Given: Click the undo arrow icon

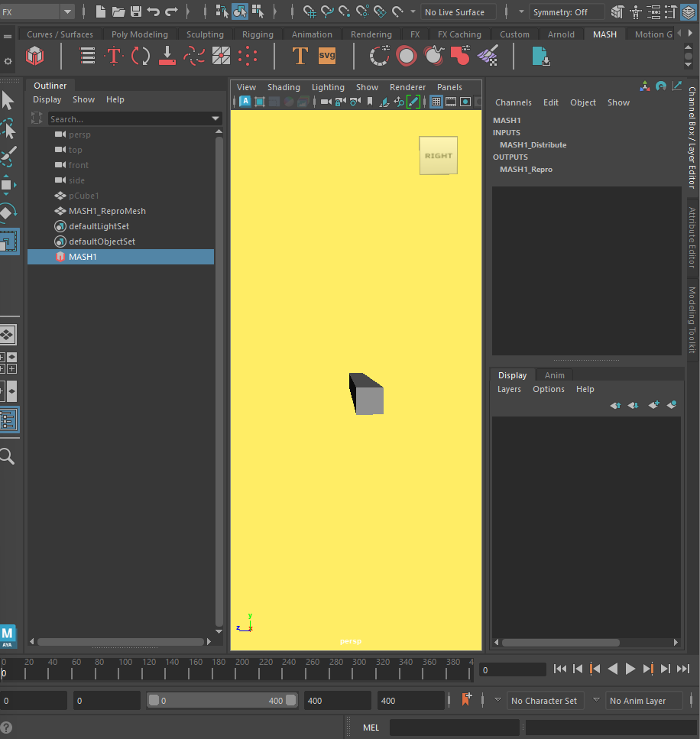Looking at the screenshot, I should [x=154, y=11].
